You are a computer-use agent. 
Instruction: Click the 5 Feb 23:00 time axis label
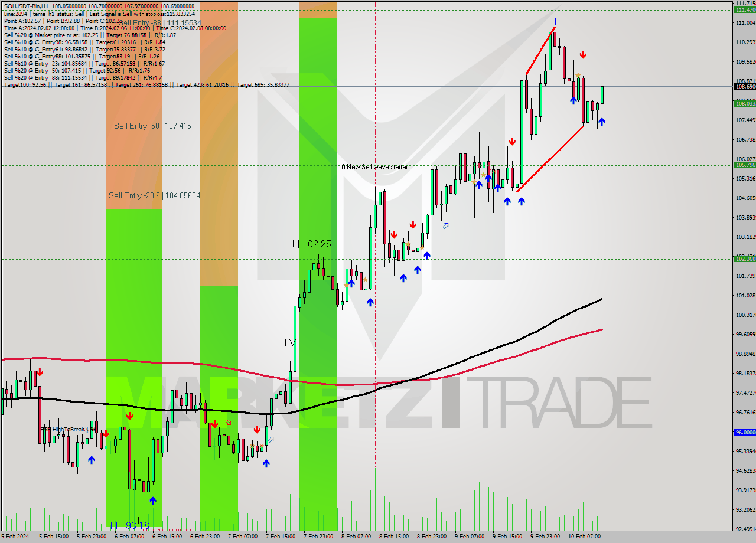point(91,536)
